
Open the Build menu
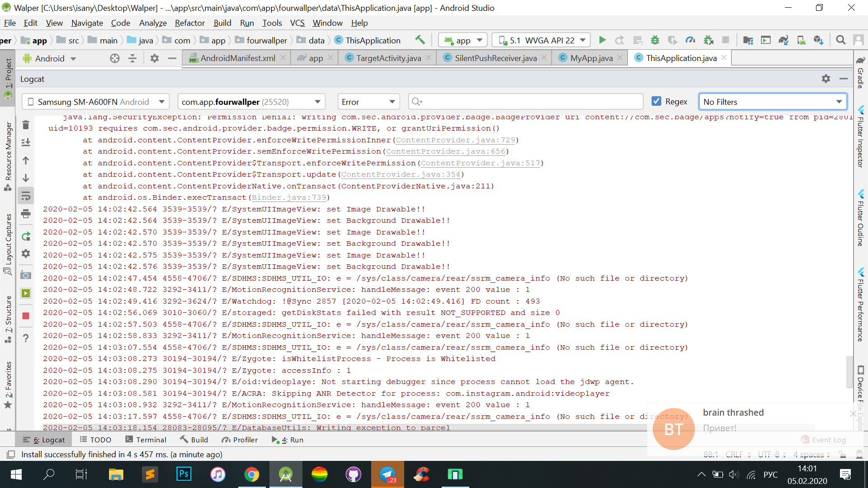[x=222, y=23]
